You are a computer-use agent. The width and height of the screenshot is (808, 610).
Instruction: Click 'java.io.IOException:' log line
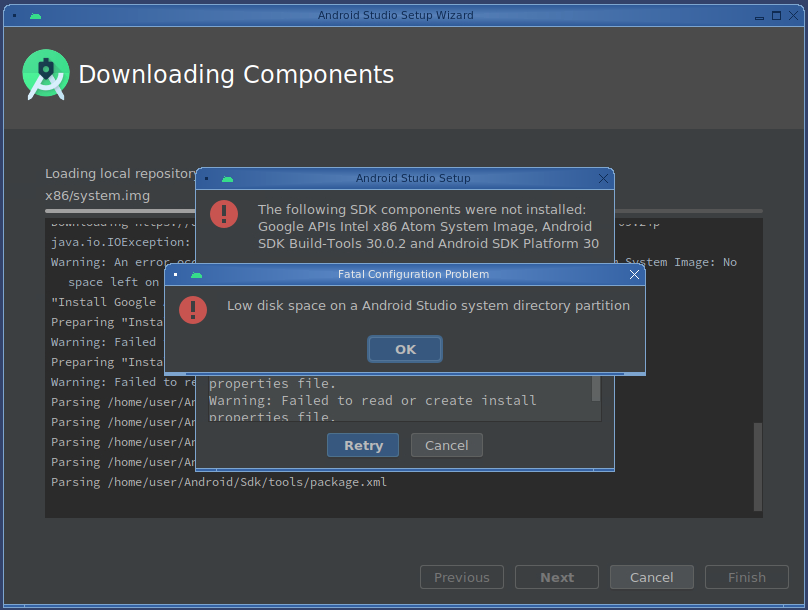[121, 242]
